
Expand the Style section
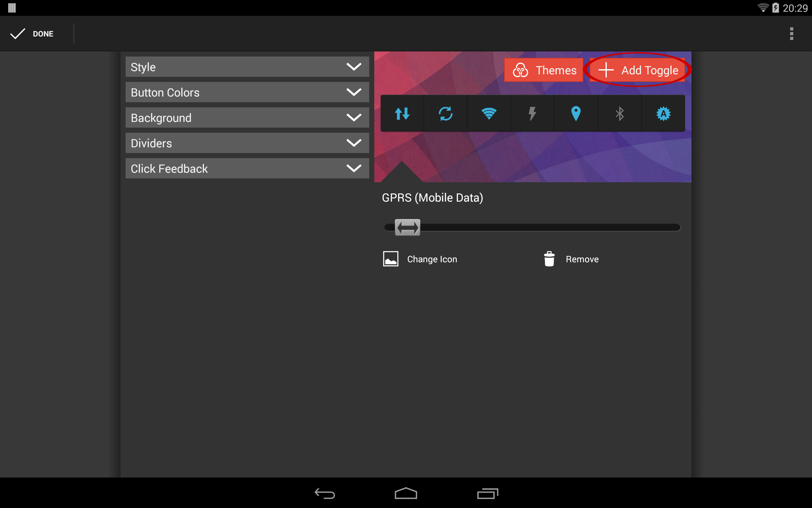click(x=247, y=67)
